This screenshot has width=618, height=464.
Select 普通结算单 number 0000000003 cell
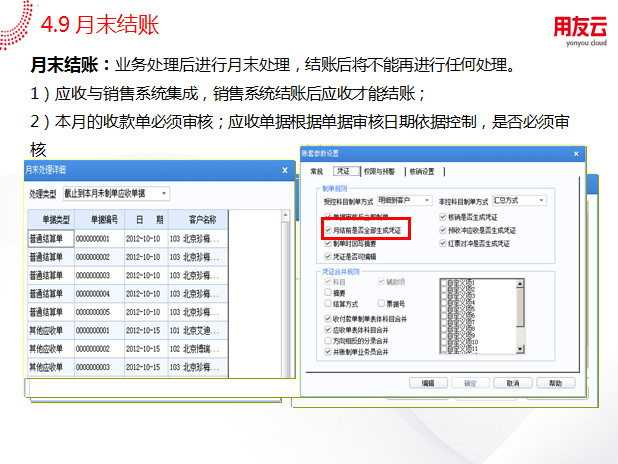(x=99, y=275)
